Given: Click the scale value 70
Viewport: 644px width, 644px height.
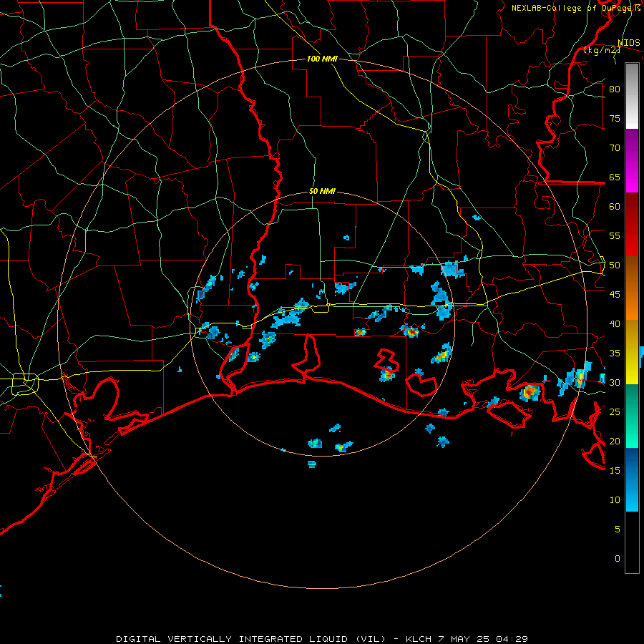Looking at the screenshot, I should 615,148.
